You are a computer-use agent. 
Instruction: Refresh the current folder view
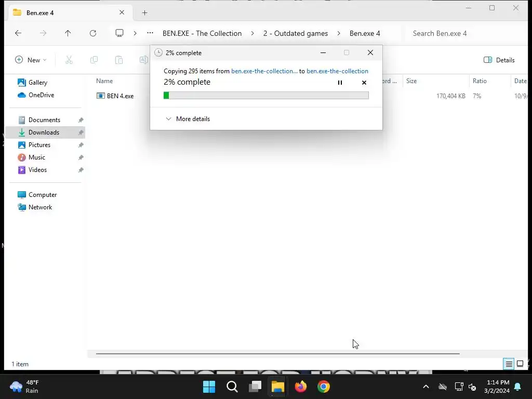tap(93, 33)
